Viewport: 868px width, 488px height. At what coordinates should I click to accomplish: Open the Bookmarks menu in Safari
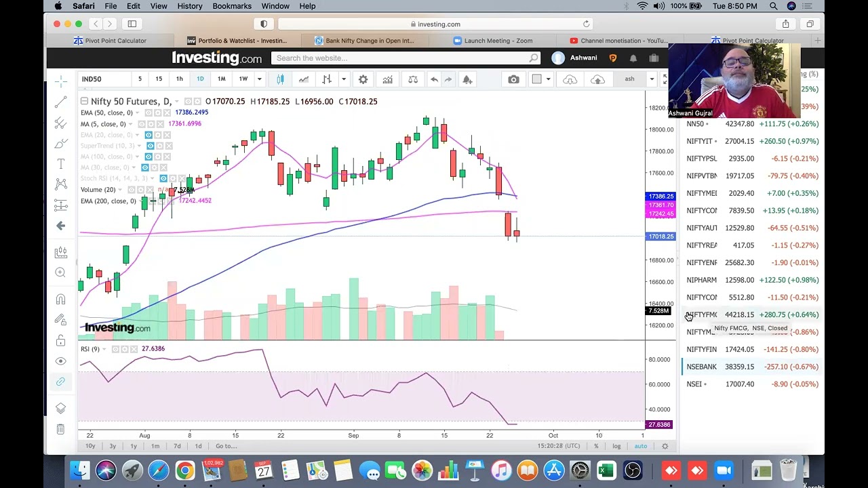(232, 6)
